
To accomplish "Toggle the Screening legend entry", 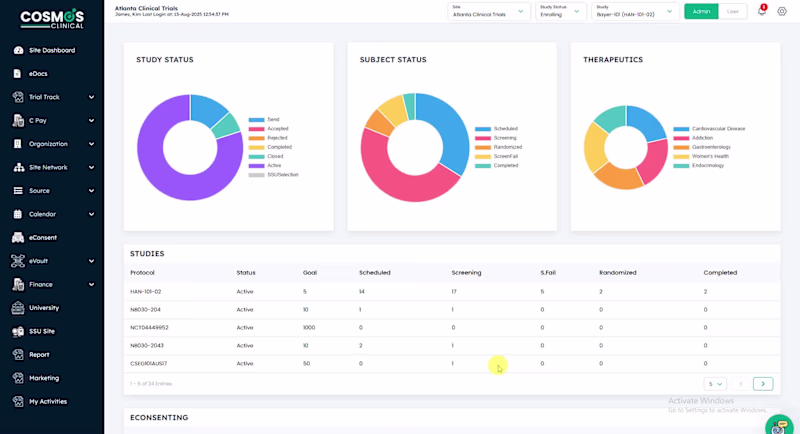I will click(x=496, y=138).
